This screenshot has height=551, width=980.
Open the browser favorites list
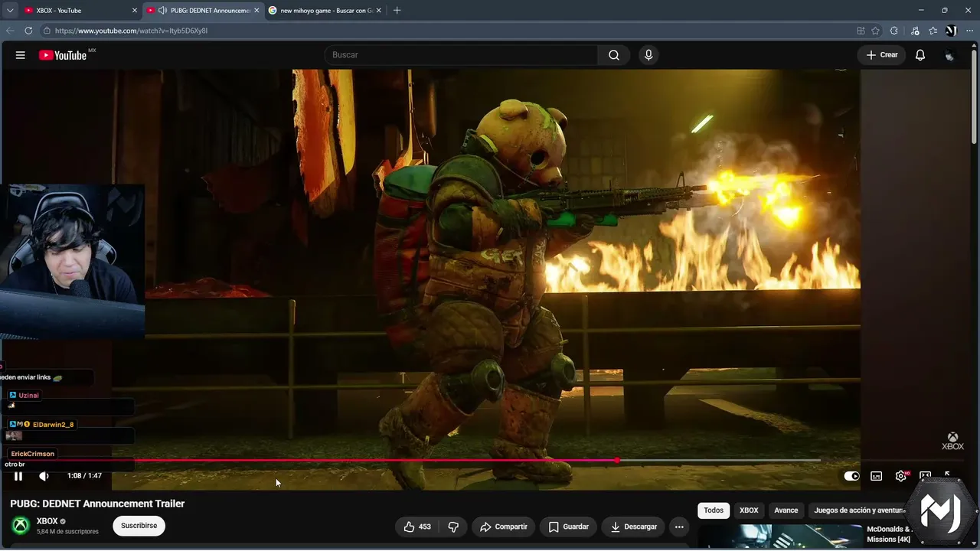coord(933,31)
